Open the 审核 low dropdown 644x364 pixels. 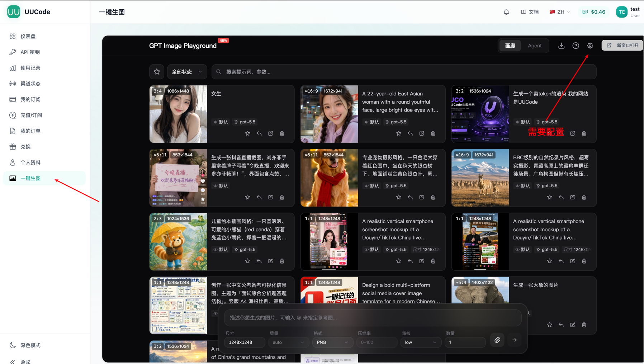tap(421, 342)
